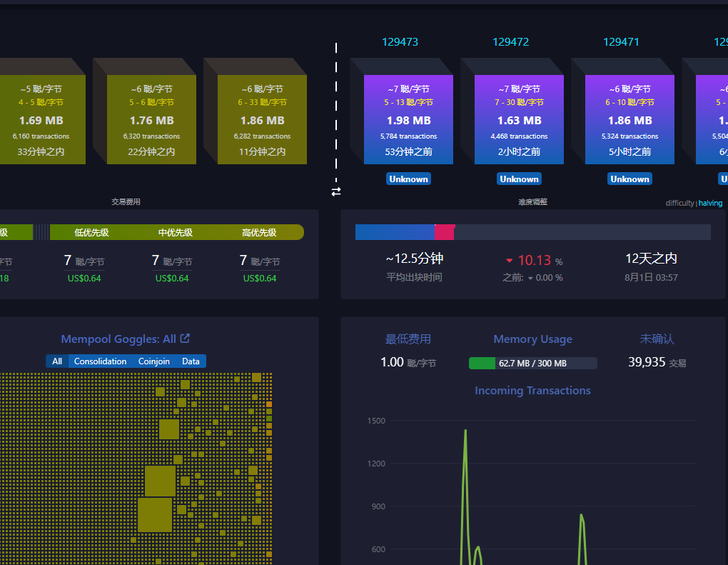Click the Memory Usage heading
This screenshot has width=728, height=565.
pyautogui.click(x=532, y=339)
